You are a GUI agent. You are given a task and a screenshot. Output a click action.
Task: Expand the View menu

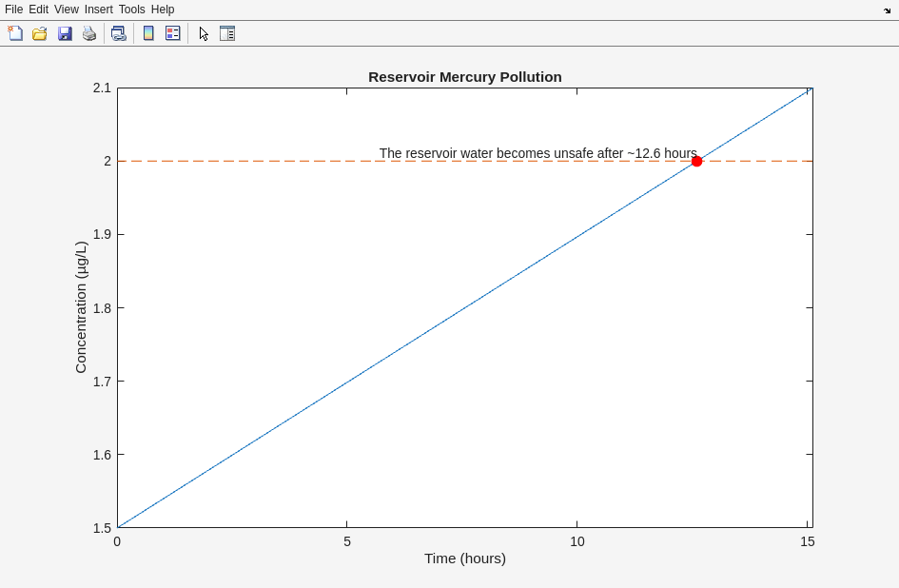coord(67,10)
